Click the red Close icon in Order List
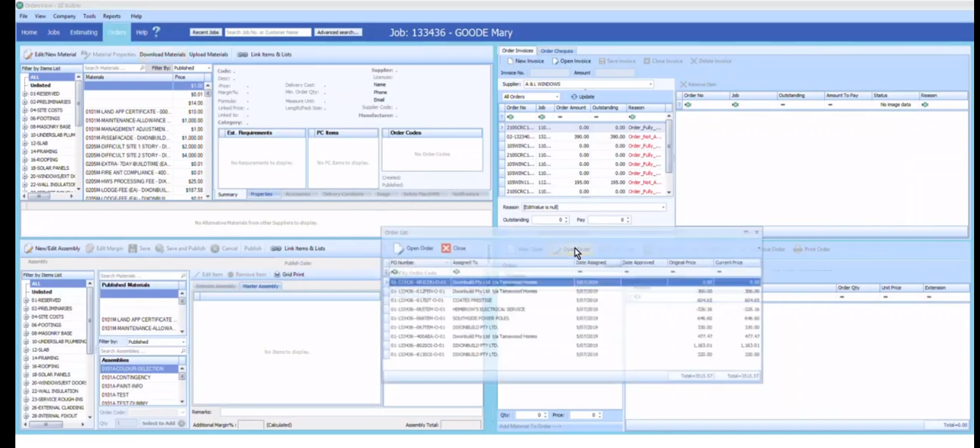 tap(446, 248)
